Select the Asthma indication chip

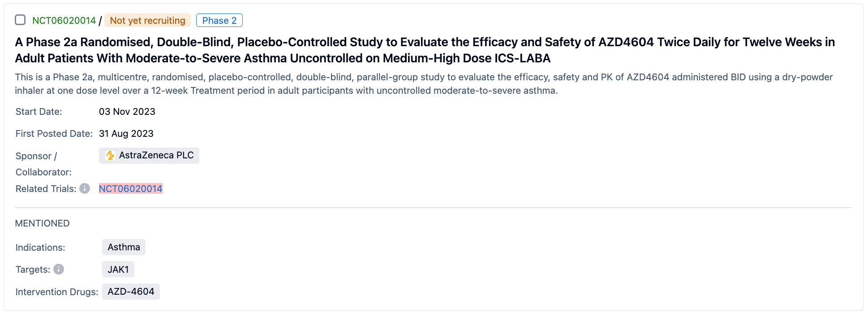[124, 247]
